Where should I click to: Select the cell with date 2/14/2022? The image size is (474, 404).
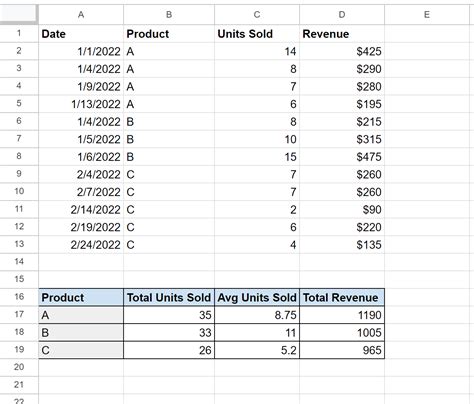(81, 210)
